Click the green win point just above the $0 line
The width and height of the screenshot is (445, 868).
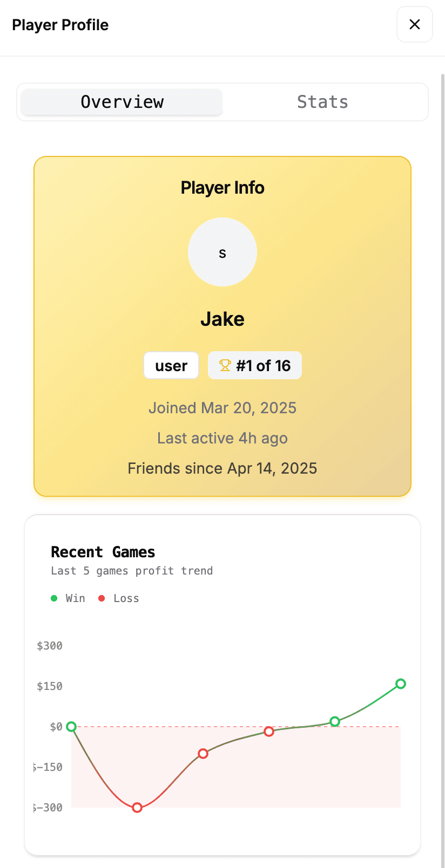click(335, 722)
